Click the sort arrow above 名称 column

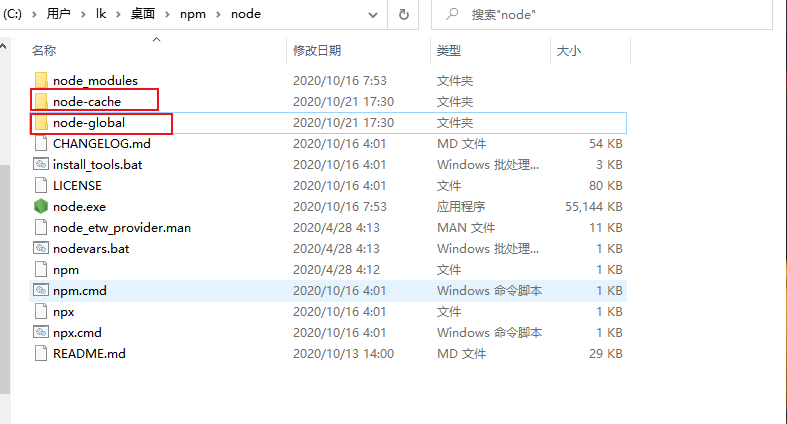point(157,39)
